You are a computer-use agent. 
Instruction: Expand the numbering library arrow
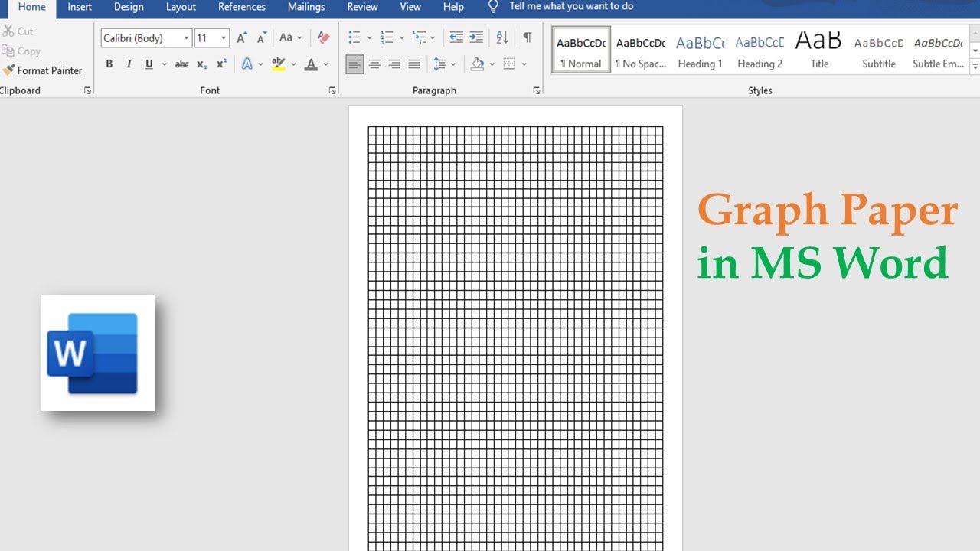point(401,37)
